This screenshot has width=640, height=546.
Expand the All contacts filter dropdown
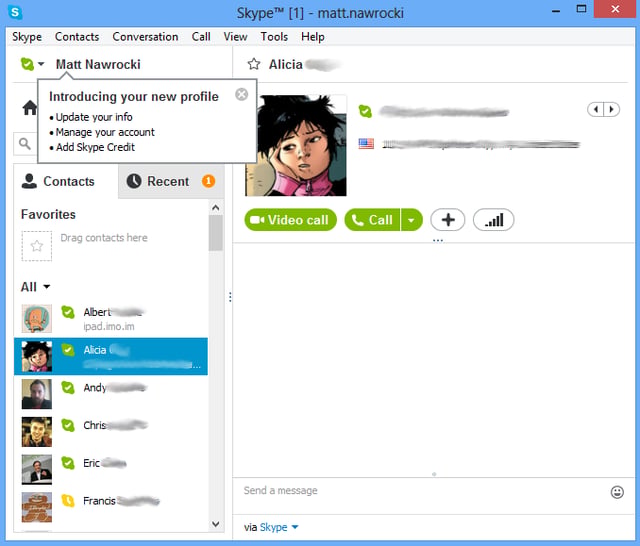36,287
